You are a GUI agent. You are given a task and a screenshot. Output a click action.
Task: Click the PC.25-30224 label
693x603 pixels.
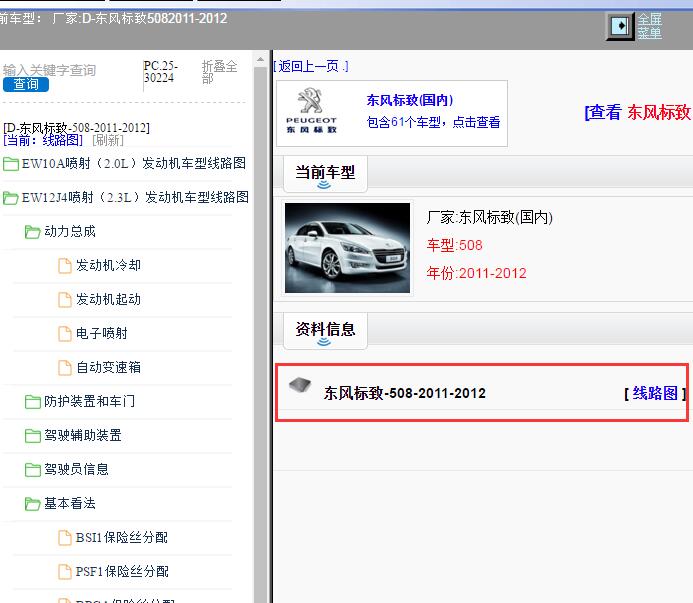point(160,72)
